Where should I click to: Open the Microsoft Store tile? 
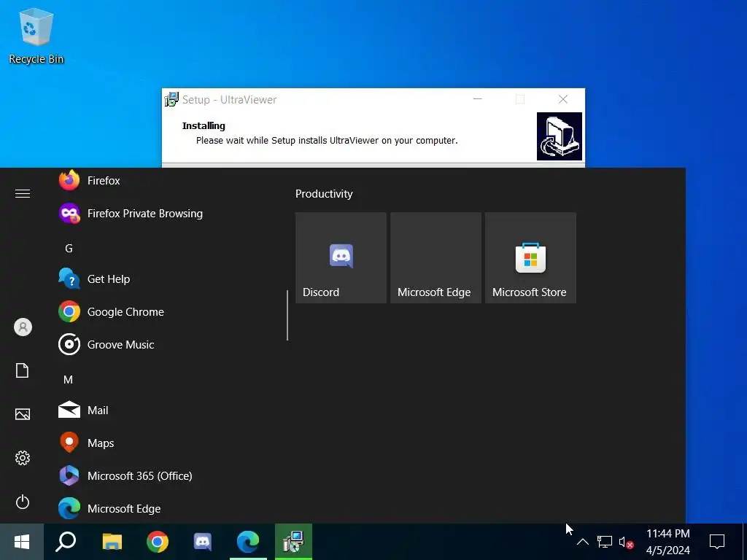530,257
